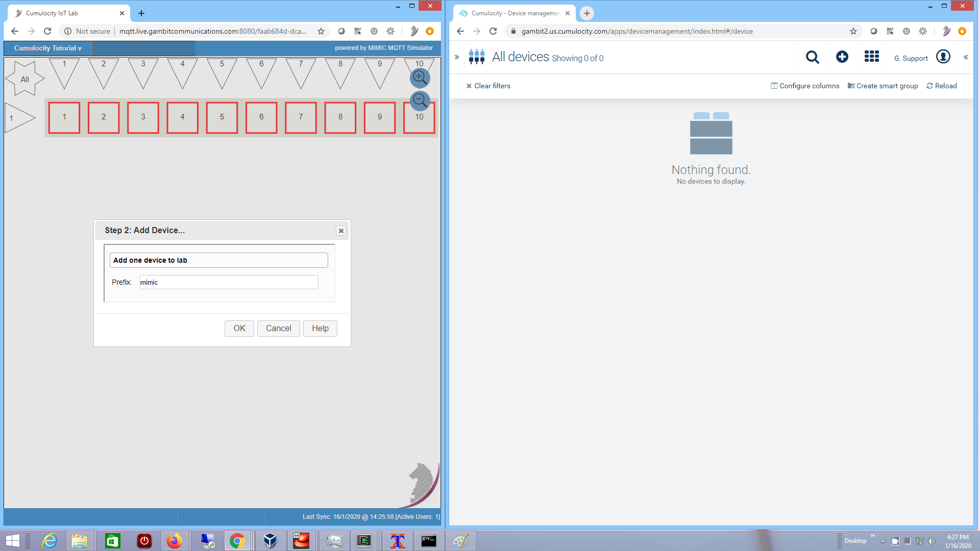Click red device square 9
The height and width of the screenshot is (551, 980).
pos(380,117)
